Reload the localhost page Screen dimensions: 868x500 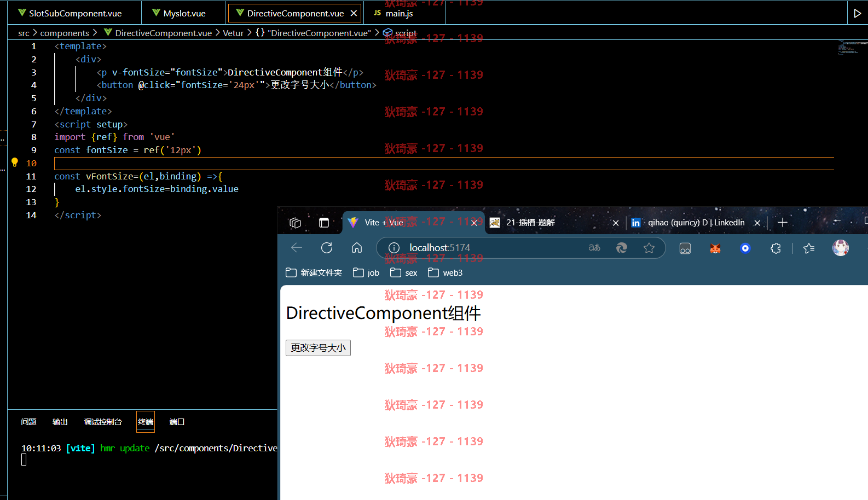(x=327, y=248)
